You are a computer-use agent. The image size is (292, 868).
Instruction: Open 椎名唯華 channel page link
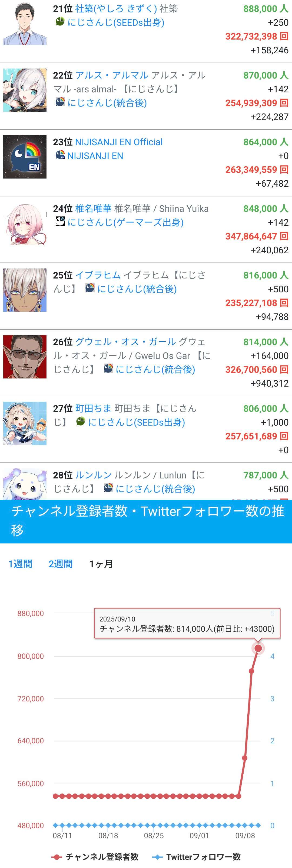tap(93, 209)
